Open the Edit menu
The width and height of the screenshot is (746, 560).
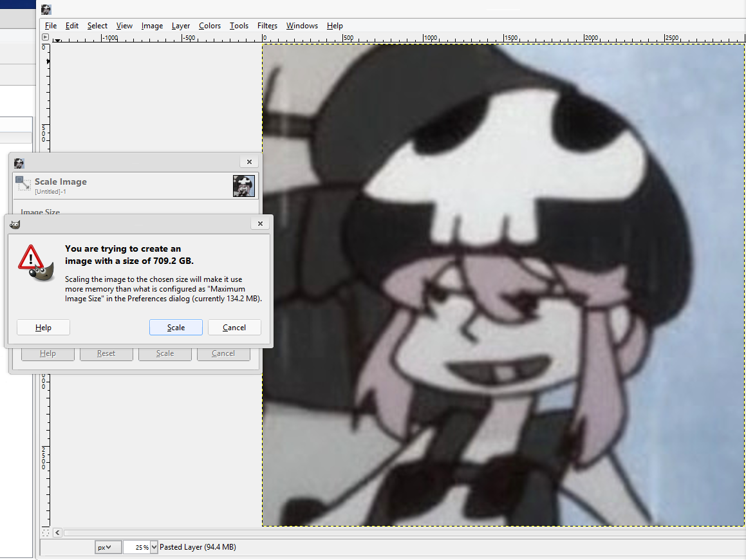tap(72, 26)
